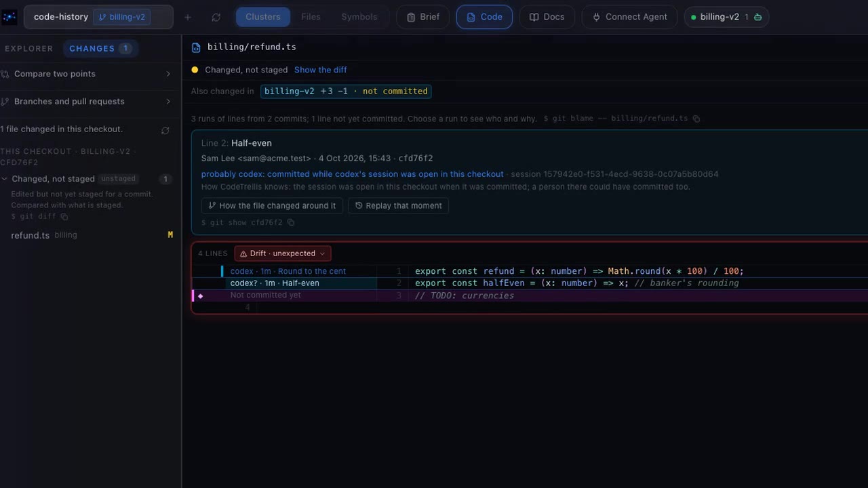
Task: Open the probably codex session link
Action: coord(353,174)
